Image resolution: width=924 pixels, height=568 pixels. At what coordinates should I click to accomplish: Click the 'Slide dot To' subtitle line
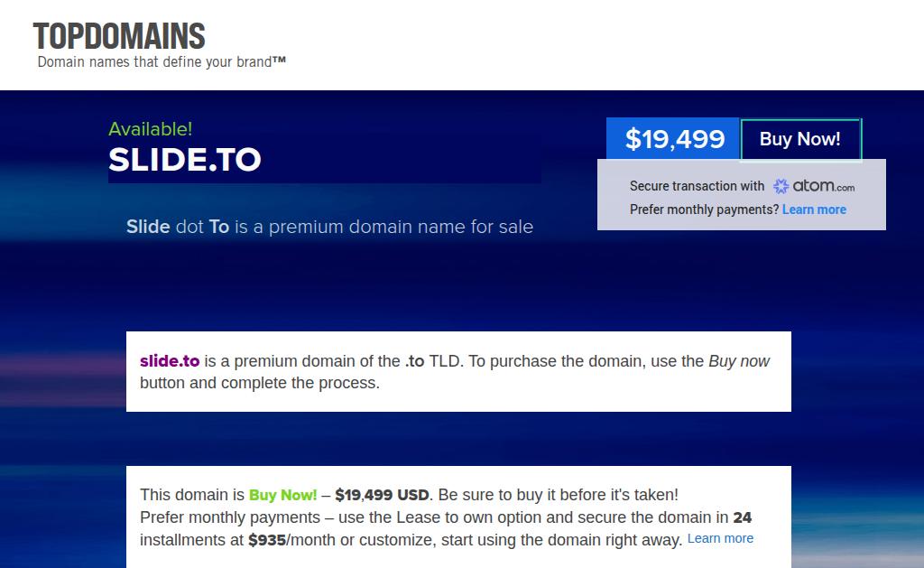329,227
